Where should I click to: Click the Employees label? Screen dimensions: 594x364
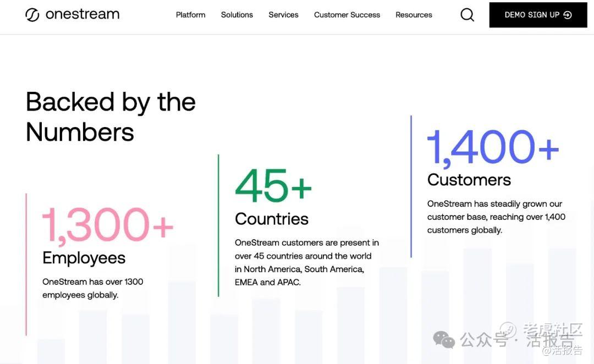coord(84,258)
